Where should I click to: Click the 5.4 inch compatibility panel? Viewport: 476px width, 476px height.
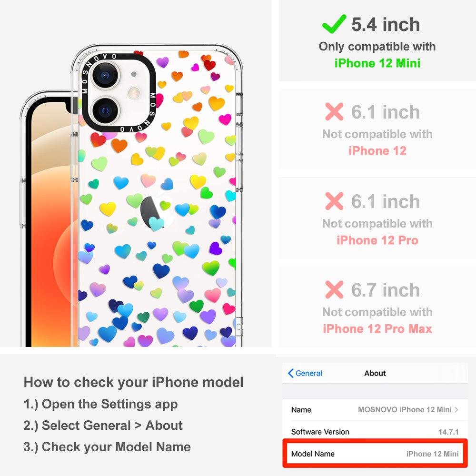[377, 40]
